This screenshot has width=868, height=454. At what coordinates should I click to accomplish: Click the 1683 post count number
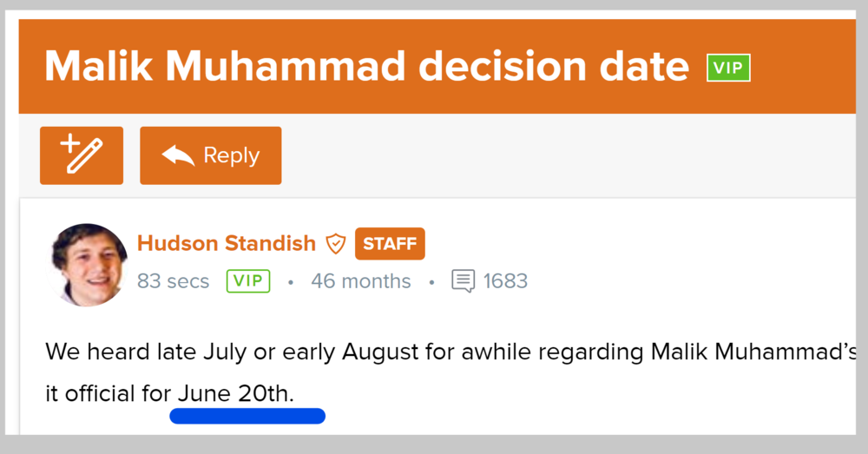tap(505, 281)
